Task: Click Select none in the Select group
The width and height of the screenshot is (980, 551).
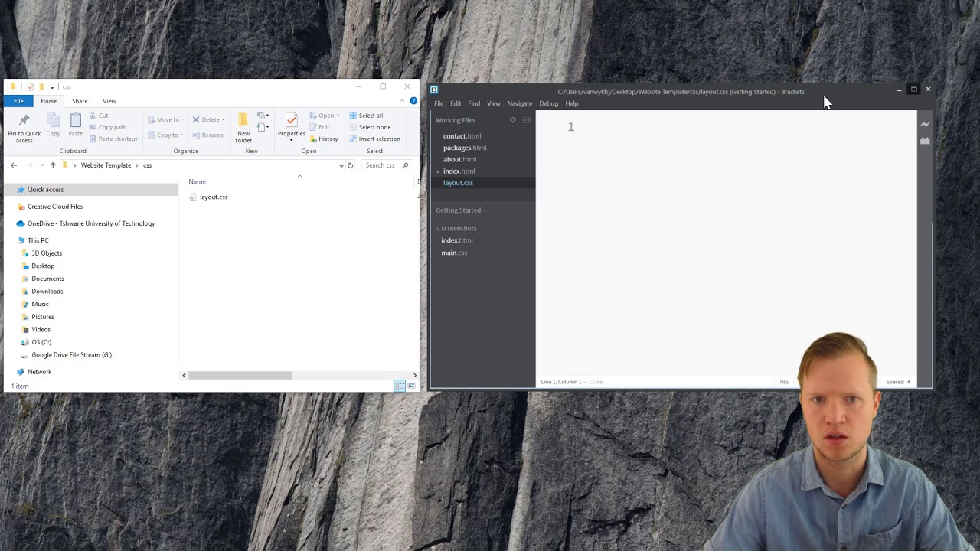Action: click(370, 127)
